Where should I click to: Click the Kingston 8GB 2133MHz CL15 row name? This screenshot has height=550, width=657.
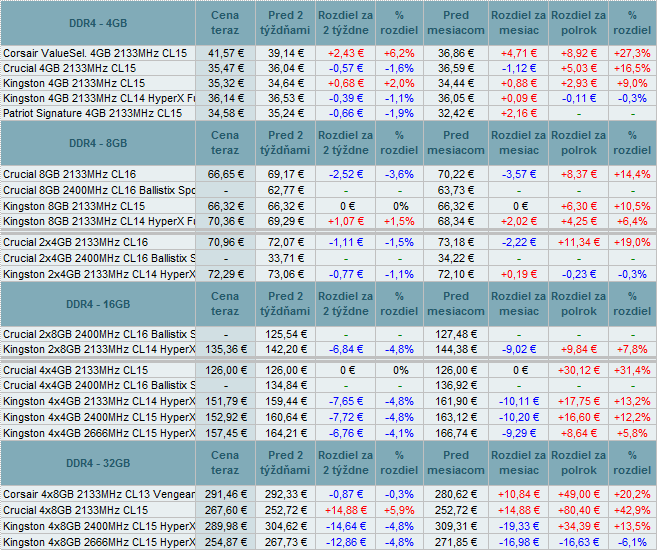click(74, 206)
